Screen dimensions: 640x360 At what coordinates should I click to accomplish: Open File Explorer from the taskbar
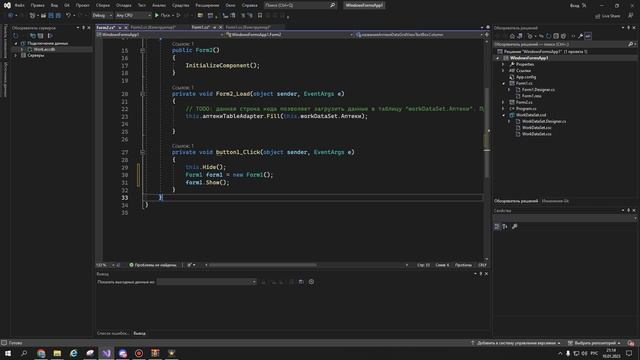click(x=57, y=353)
